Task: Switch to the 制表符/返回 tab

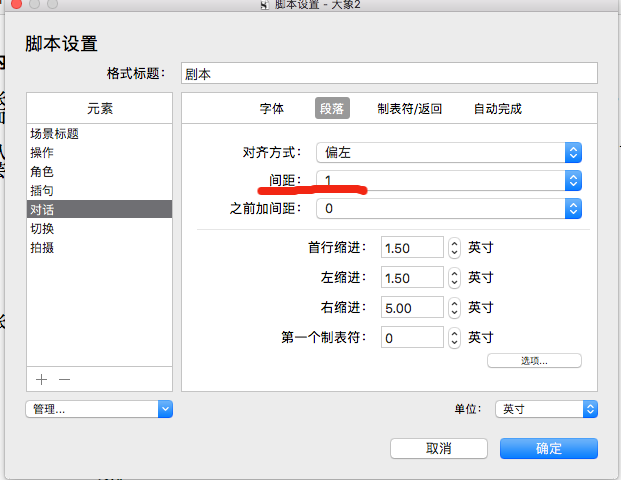Action: click(x=409, y=109)
